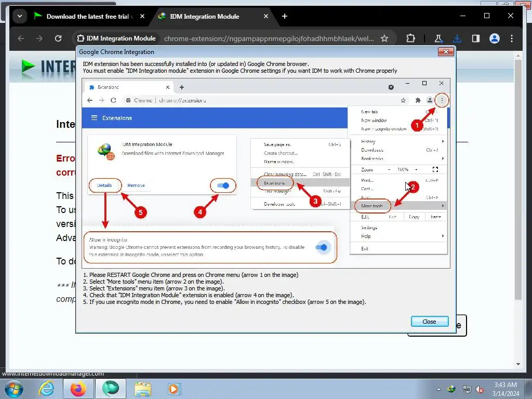Click the page vertical scrollbar thumb

518,179
